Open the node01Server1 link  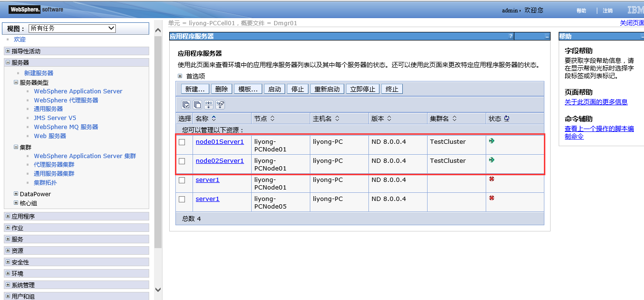[x=220, y=142]
